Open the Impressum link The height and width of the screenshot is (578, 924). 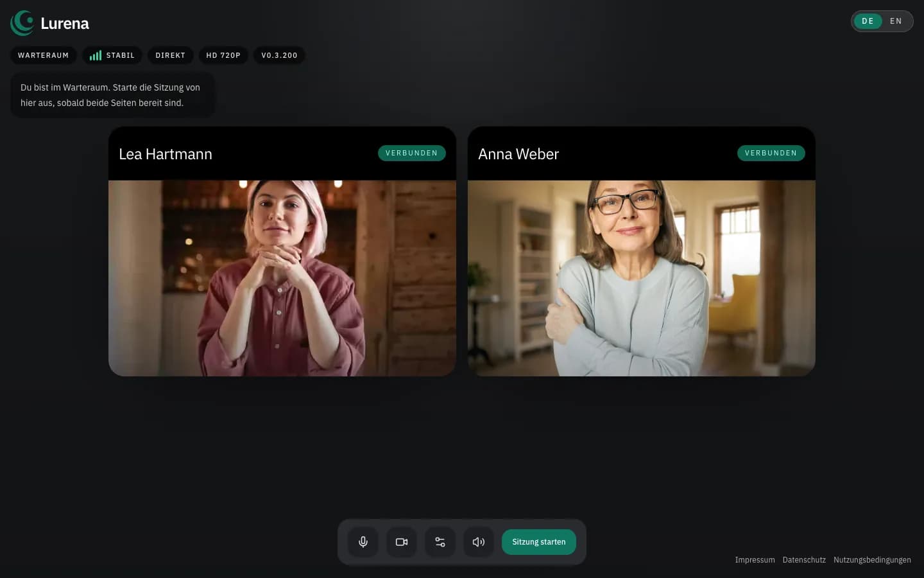pos(755,560)
